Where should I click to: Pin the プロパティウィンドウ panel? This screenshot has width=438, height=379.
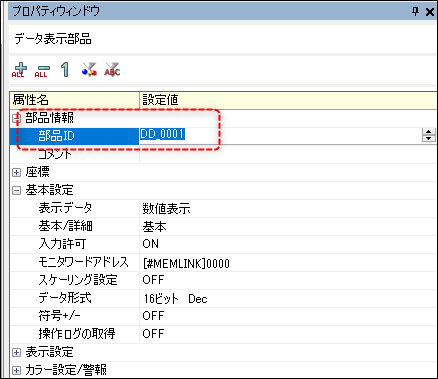[415, 12]
